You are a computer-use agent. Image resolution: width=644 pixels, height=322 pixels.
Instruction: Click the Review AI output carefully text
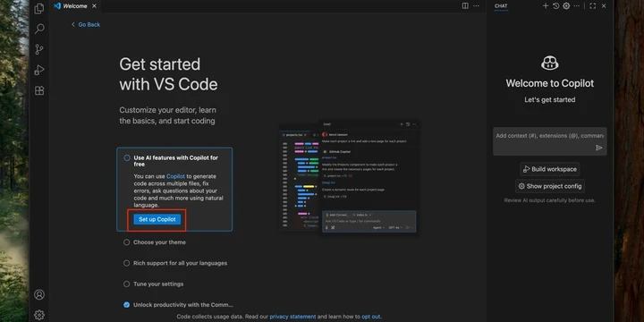(549, 200)
